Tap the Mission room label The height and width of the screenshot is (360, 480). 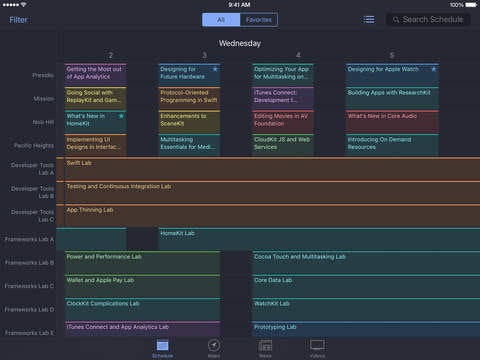(x=43, y=99)
